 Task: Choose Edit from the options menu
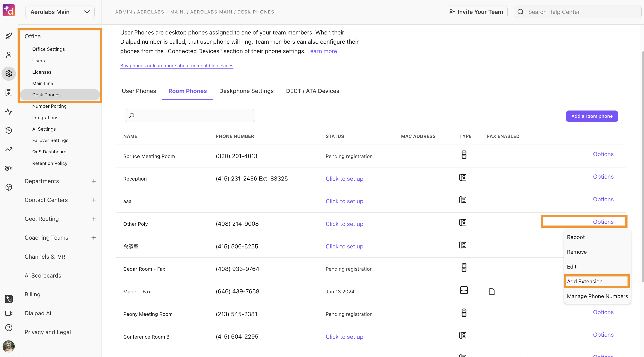click(598, 266)
